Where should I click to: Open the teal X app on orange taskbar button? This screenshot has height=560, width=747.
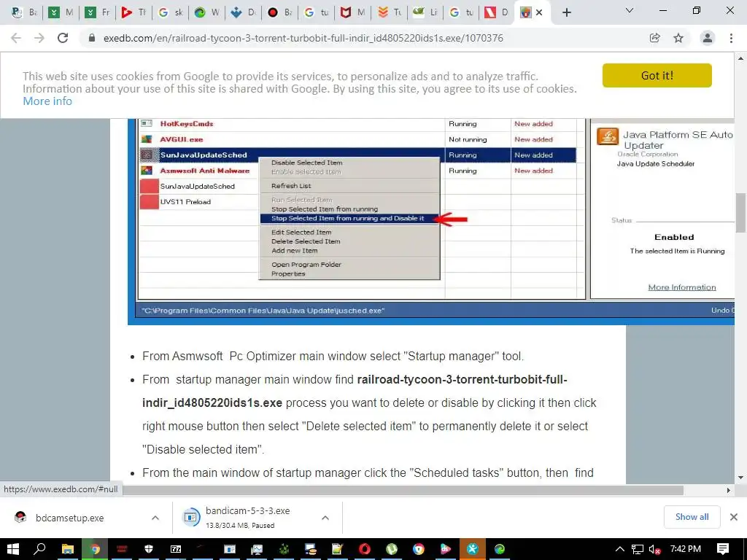coord(473,549)
